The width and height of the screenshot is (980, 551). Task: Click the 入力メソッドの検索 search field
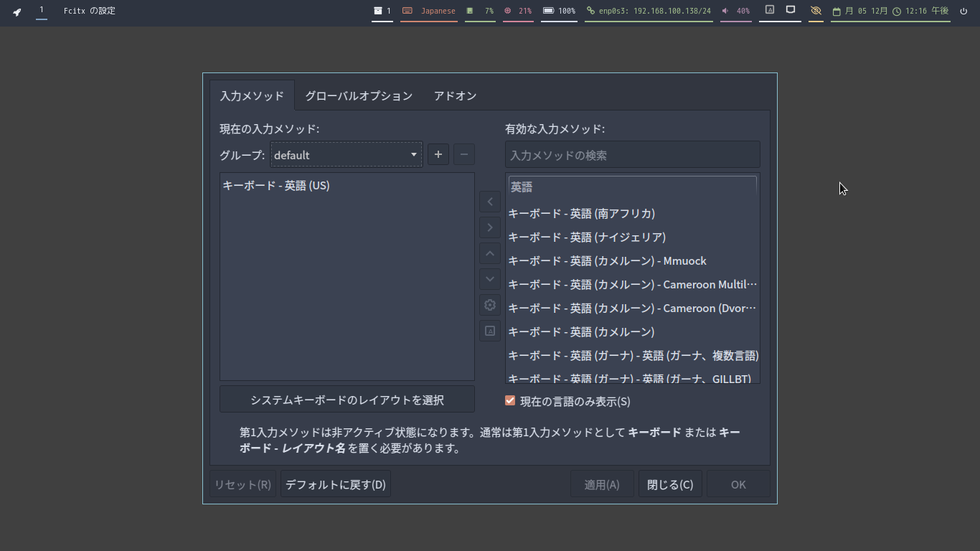click(633, 154)
